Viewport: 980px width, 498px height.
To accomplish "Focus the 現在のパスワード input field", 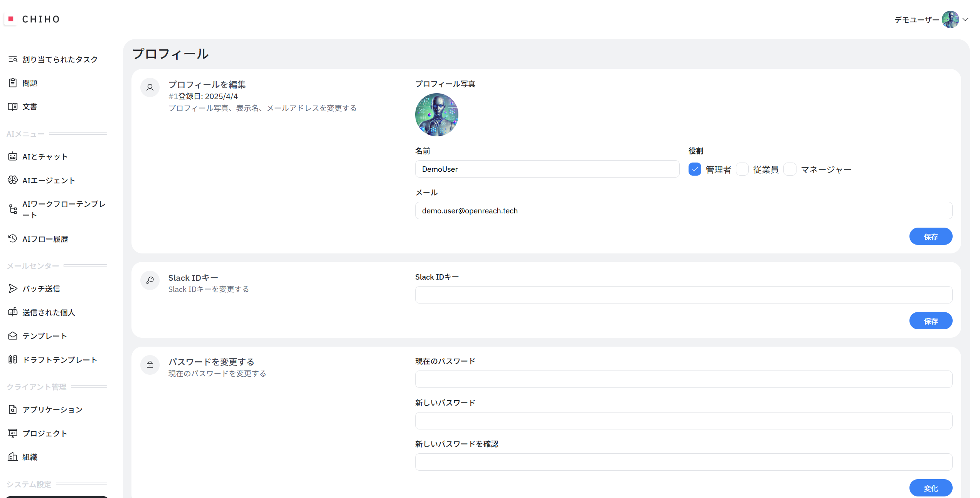I will (x=684, y=379).
